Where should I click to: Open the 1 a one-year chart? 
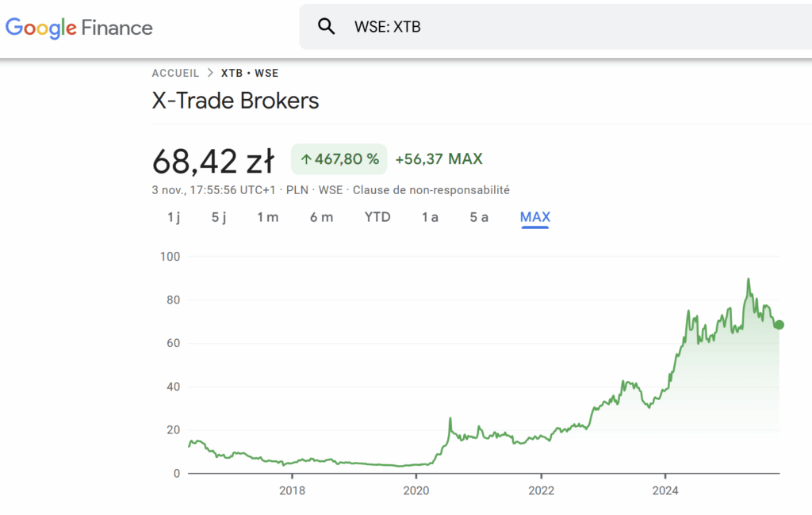point(429,216)
